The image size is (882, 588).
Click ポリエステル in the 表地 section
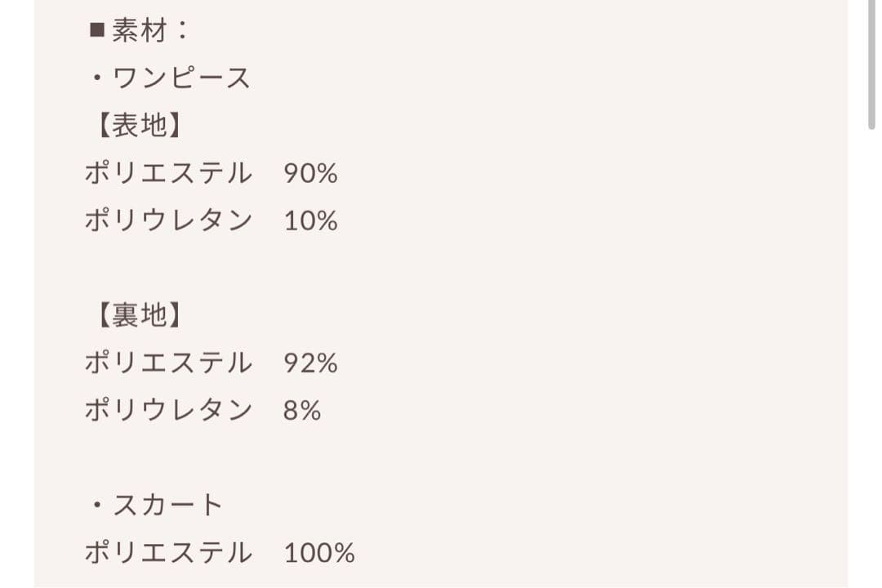coord(169,173)
